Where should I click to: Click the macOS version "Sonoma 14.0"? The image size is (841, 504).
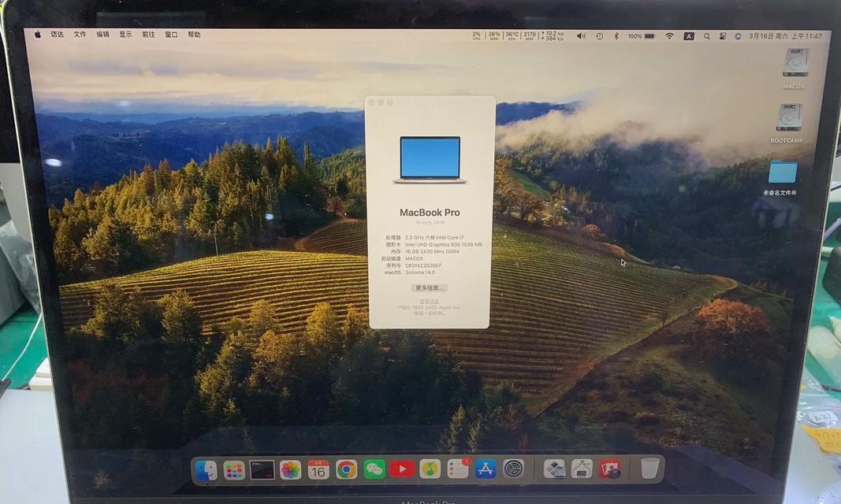pyautogui.click(x=420, y=272)
